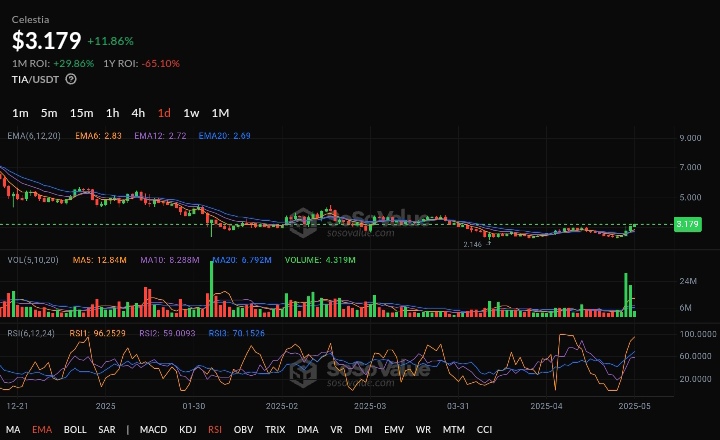Enable the BOLL overlay indicator
Screen dimensions: 720x440
[75, 430]
